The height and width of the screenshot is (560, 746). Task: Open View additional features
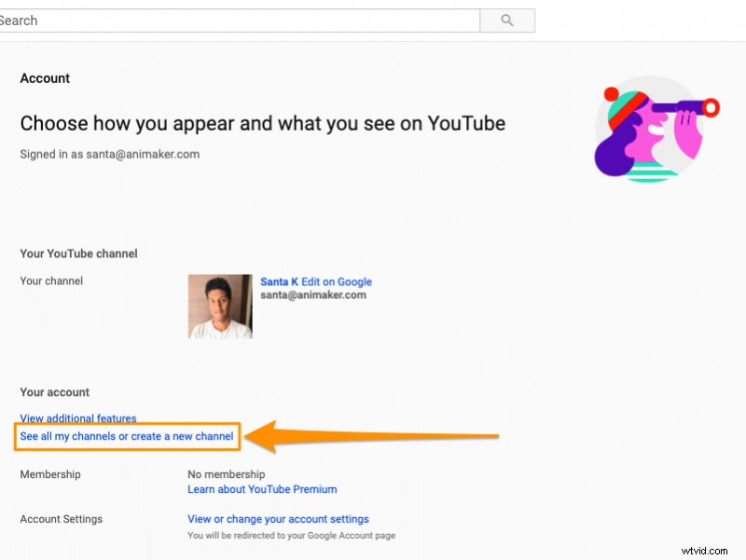tap(77, 418)
